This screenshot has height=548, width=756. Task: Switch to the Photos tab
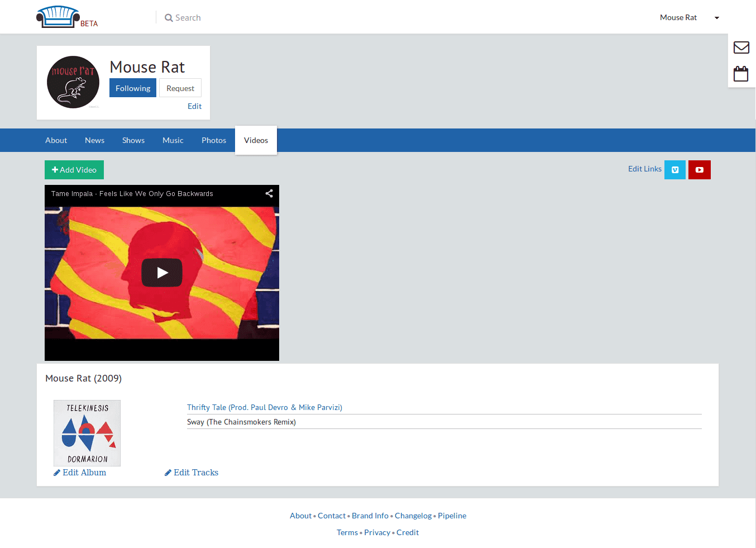[x=214, y=140]
